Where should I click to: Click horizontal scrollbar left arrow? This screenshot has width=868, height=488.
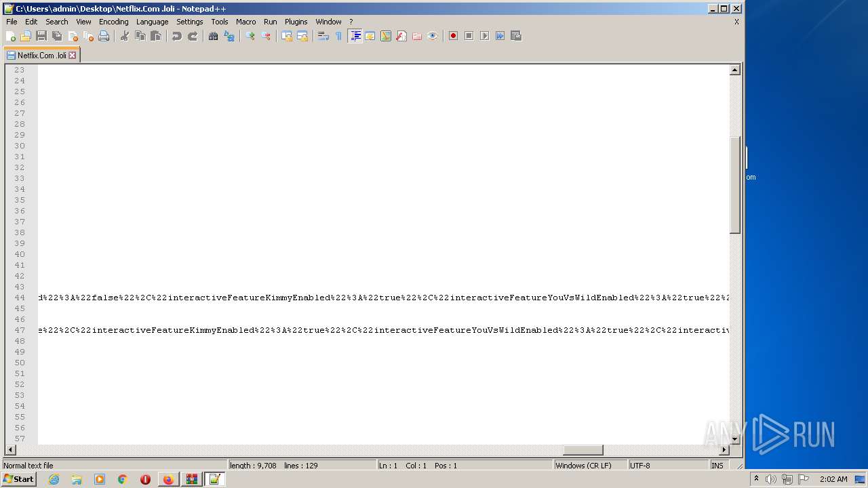click(10, 450)
